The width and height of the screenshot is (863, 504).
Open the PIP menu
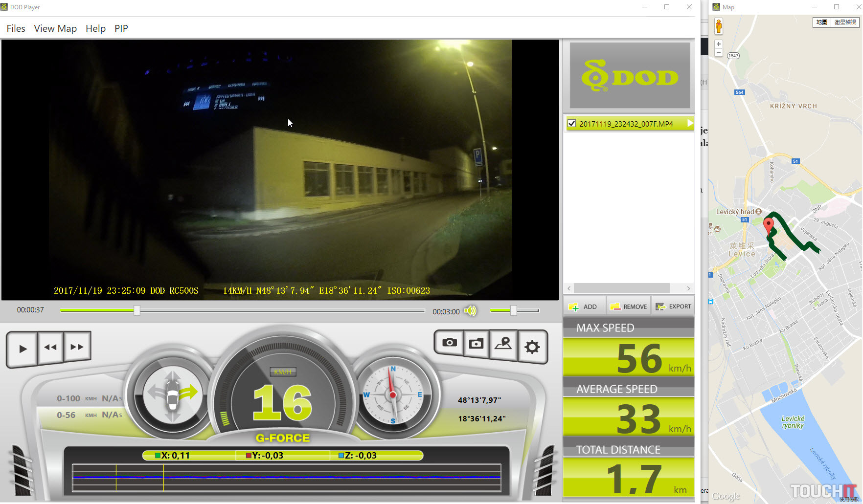(x=121, y=28)
